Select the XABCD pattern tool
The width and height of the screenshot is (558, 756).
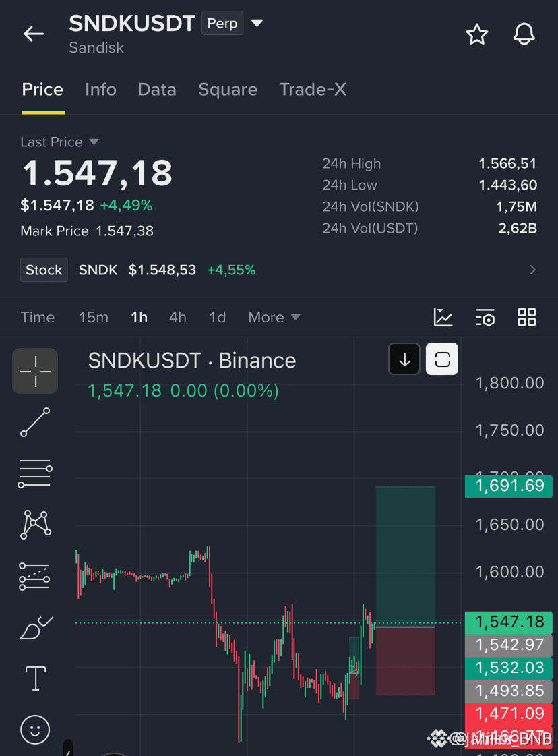point(35,524)
